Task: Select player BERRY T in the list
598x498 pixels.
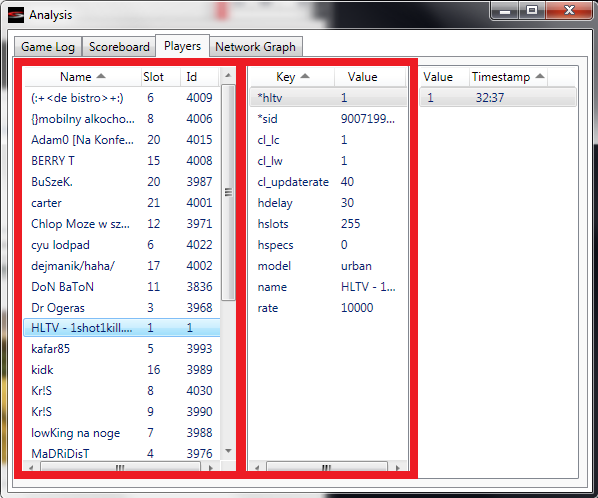Action: (122, 161)
